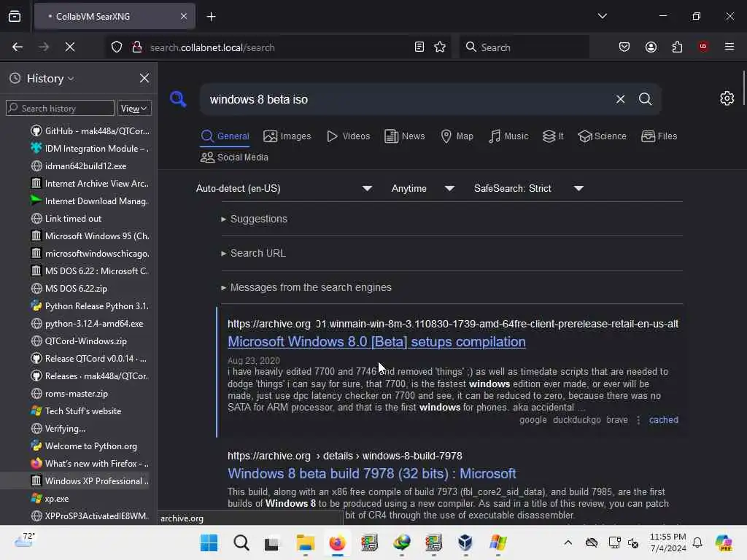Image resolution: width=747 pixels, height=560 pixels.
Task: Submit search with the magnifier button
Action: coord(645,99)
